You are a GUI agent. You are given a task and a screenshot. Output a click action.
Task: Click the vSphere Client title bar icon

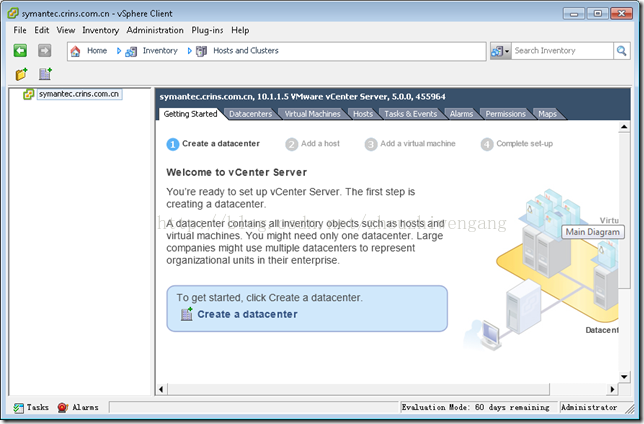click(x=13, y=13)
